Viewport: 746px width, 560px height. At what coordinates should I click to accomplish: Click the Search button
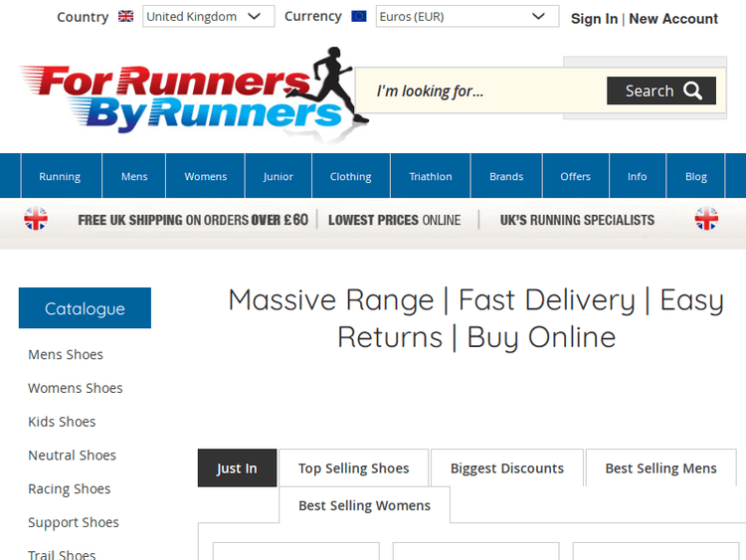(x=661, y=91)
